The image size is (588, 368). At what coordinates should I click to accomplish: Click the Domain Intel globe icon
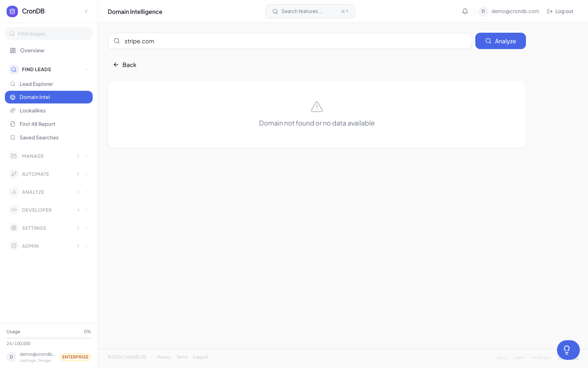coord(13,97)
